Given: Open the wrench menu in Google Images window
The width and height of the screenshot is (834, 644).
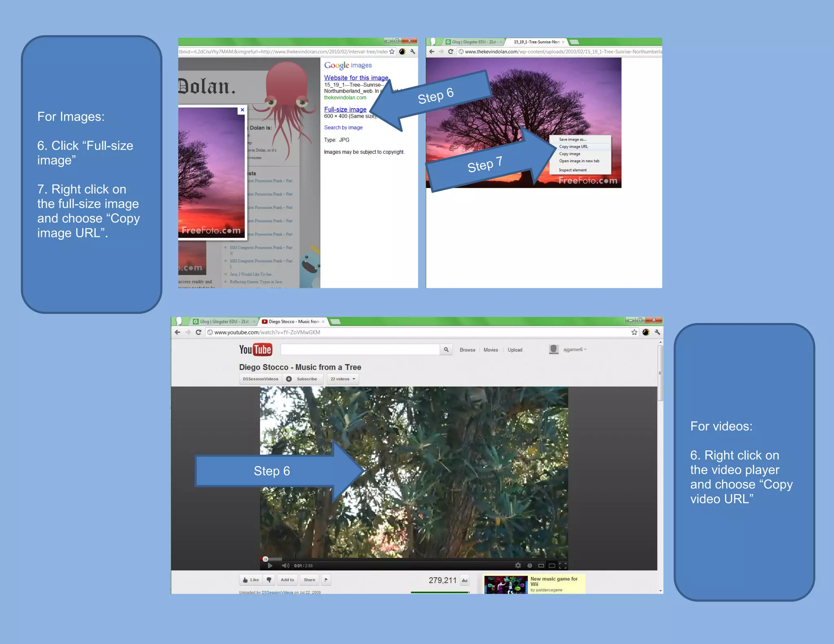Looking at the screenshot, I should point(413,52).
